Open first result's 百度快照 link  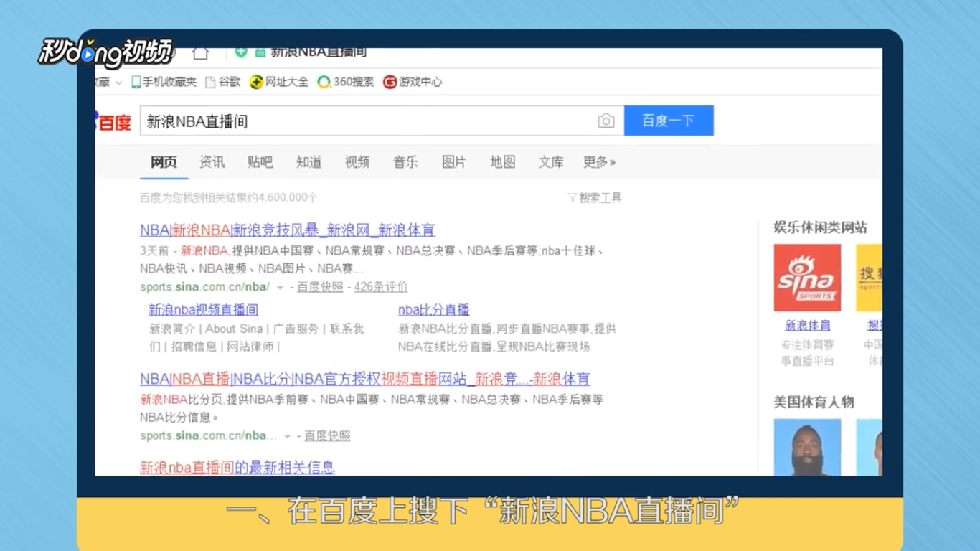(x=320, y=287)
